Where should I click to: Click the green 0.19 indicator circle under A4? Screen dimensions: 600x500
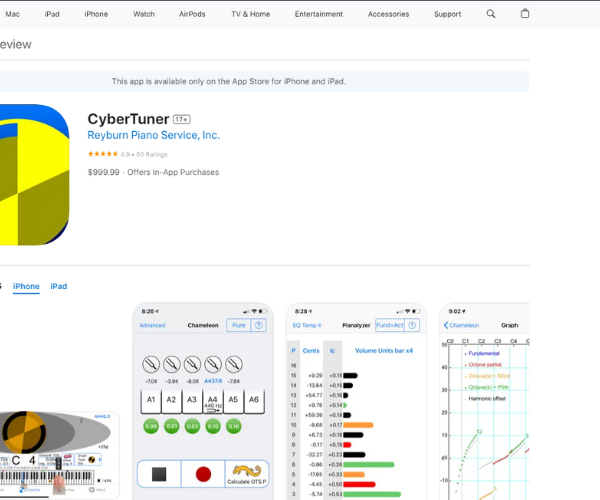[x=213, y=426]
